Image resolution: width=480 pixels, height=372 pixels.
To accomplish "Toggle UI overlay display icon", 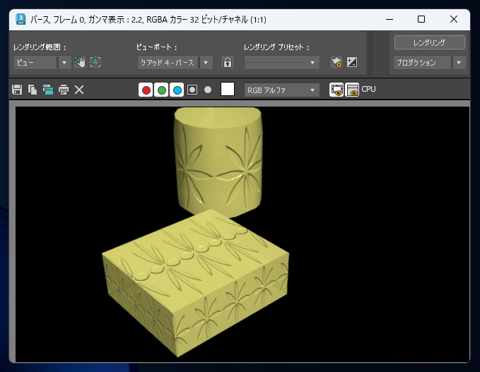I will [x=336, y=90].
